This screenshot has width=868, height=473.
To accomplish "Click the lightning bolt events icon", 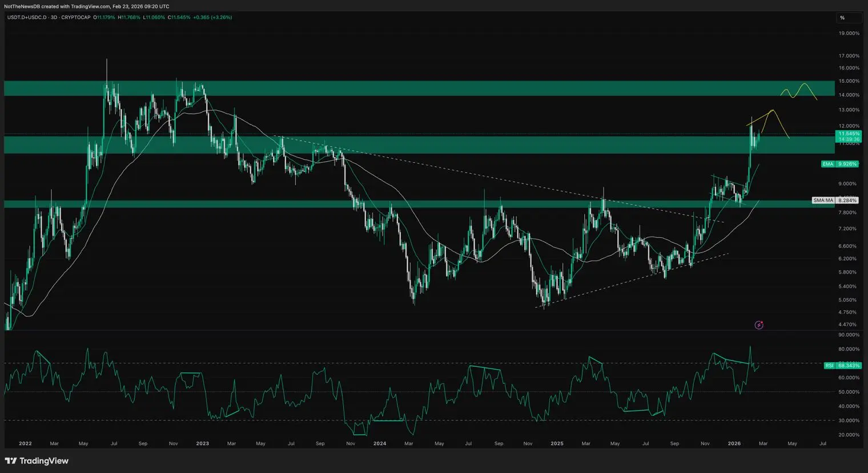I will pos(759,325).
